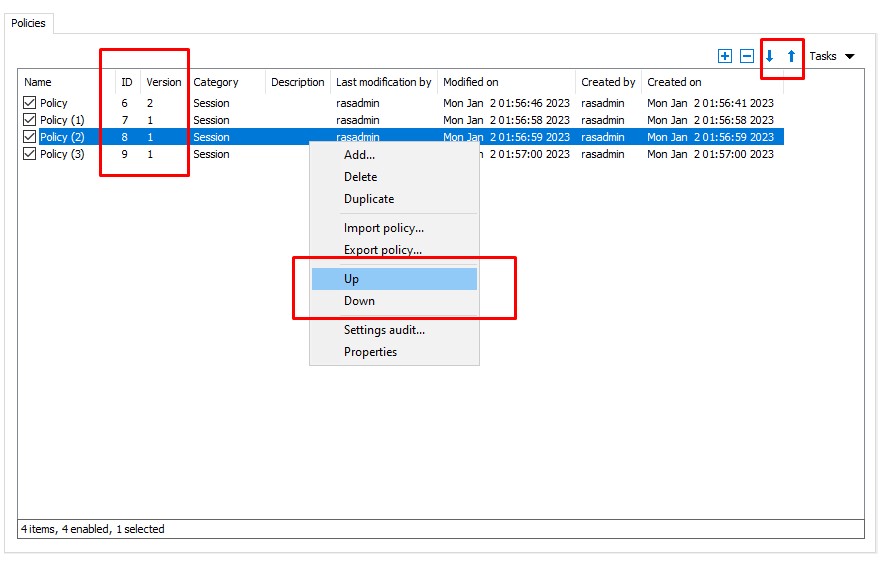Toggle the Policy (1) checkbox
This screenshot has height=577, width=886.
29,120
